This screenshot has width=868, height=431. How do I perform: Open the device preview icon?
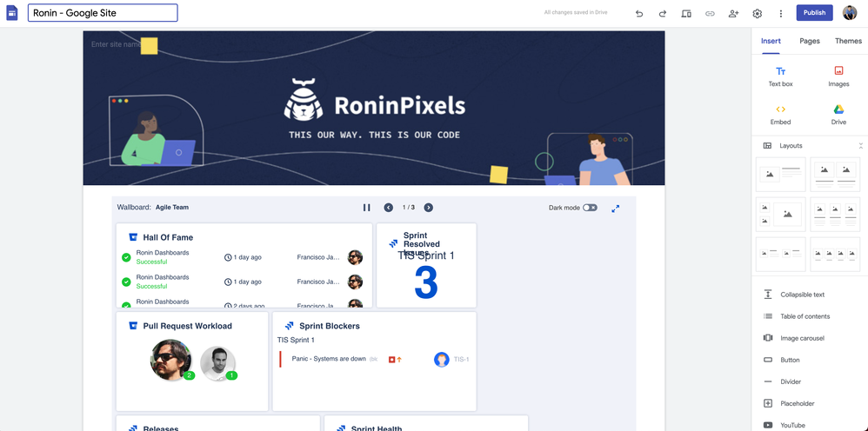point(686,13)
